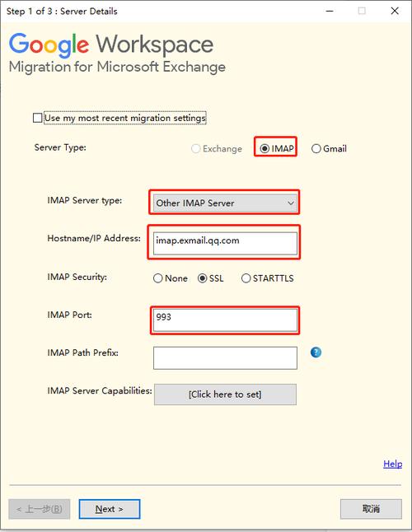The height and width of the screenshot is (532, 412).
Task: Click the IMAP Port field
Action: [x=225, y=320]
